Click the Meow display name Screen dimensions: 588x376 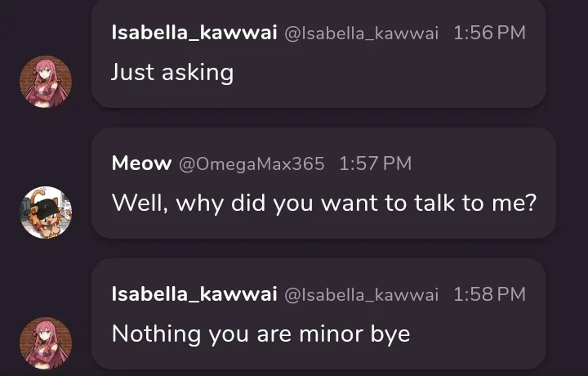142,163
